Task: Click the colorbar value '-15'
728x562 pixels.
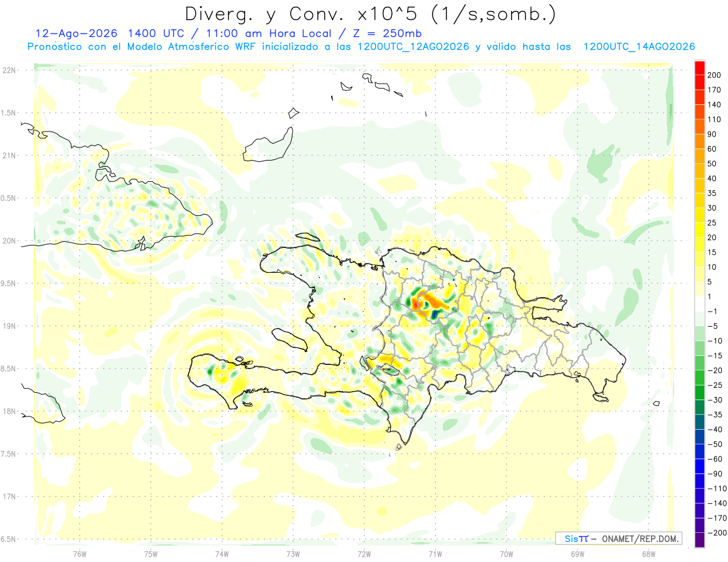Action: (x=716, y=356)
